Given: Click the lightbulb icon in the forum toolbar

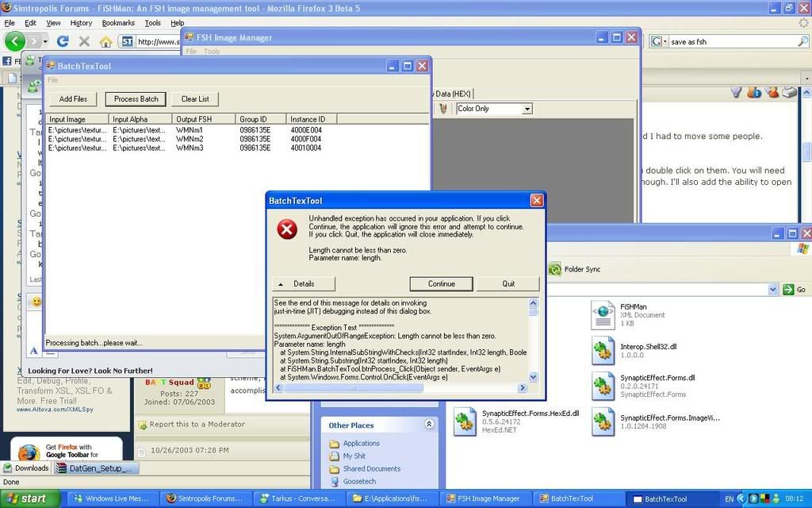Looking at the screenshot, I should (x=737, y=92).
